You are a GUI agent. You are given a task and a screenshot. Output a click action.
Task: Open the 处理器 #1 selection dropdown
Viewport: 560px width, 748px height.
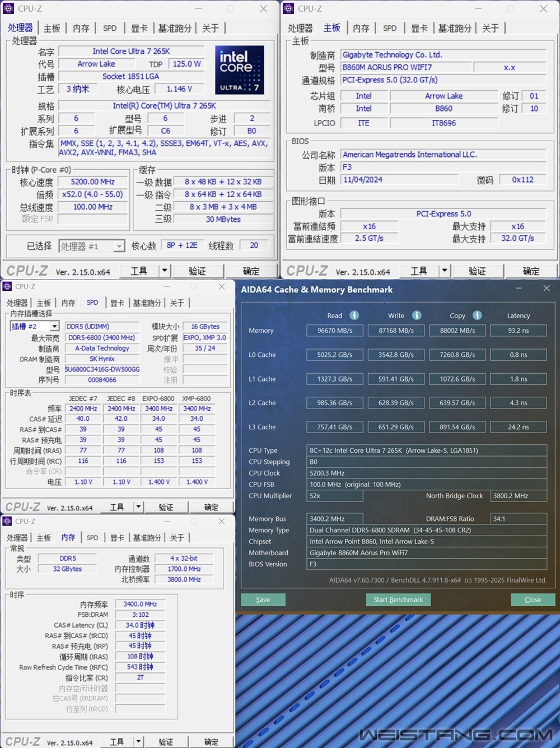(119, 246)
